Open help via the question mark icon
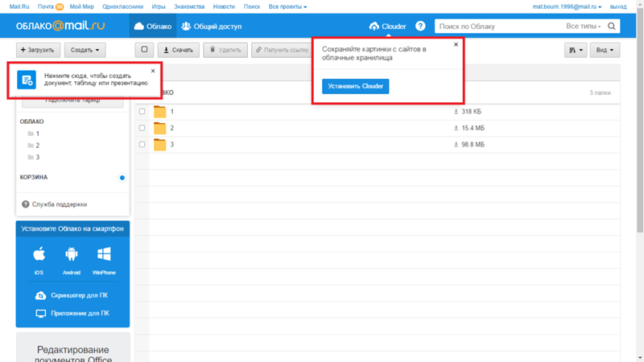 click(x=420, y=27)
